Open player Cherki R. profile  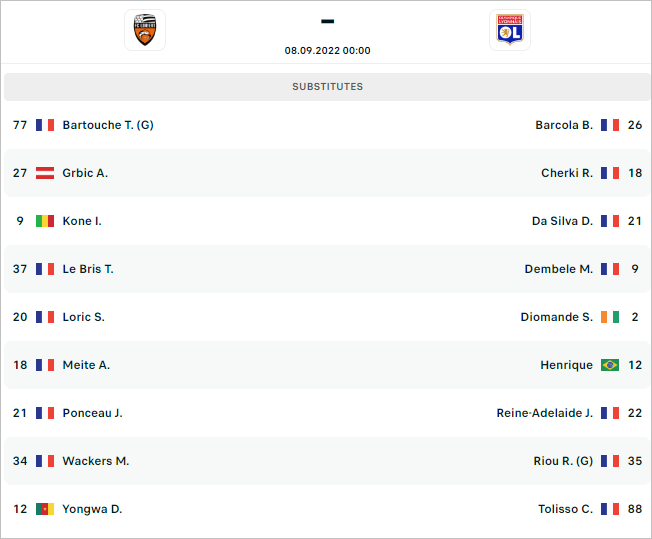(567, 173)
